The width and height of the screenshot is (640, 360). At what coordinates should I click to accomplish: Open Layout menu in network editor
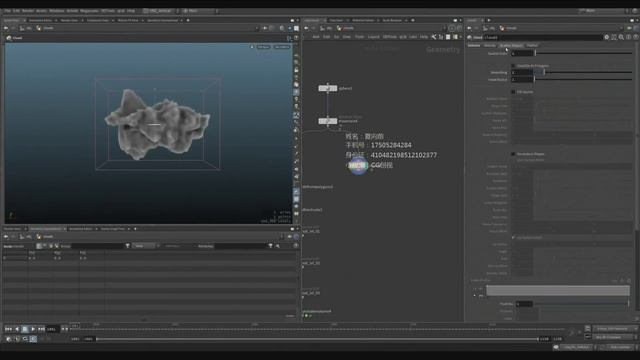373,37
